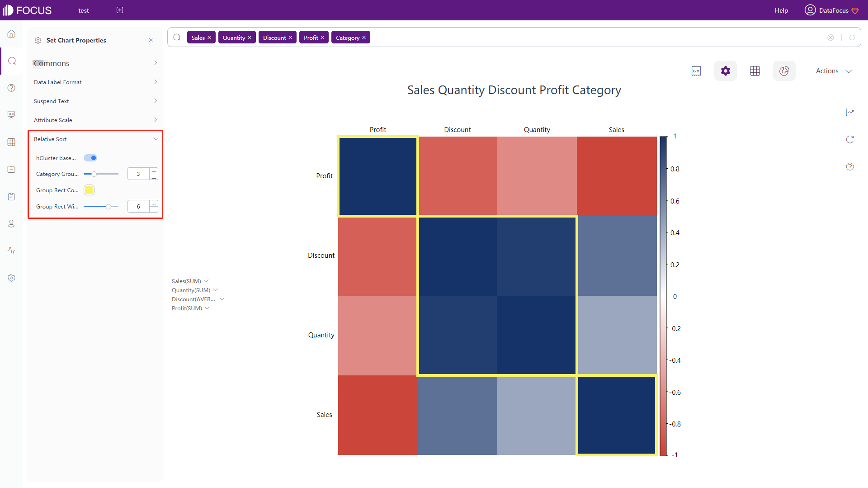Open the folder resources sidebar icon
This screenshot has height=488, width=868.
[x=11, y=169]
